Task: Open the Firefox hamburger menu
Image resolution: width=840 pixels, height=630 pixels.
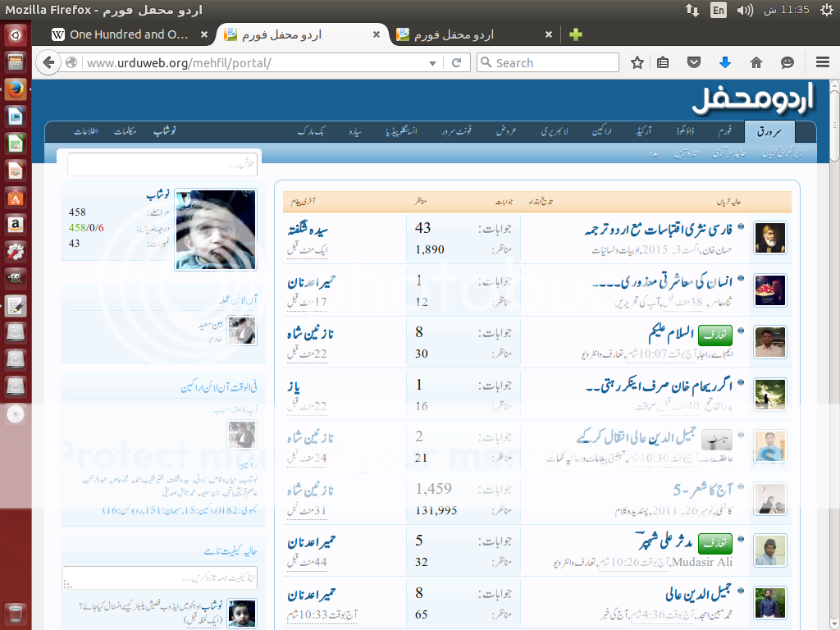Action: (x=822, y=63)
